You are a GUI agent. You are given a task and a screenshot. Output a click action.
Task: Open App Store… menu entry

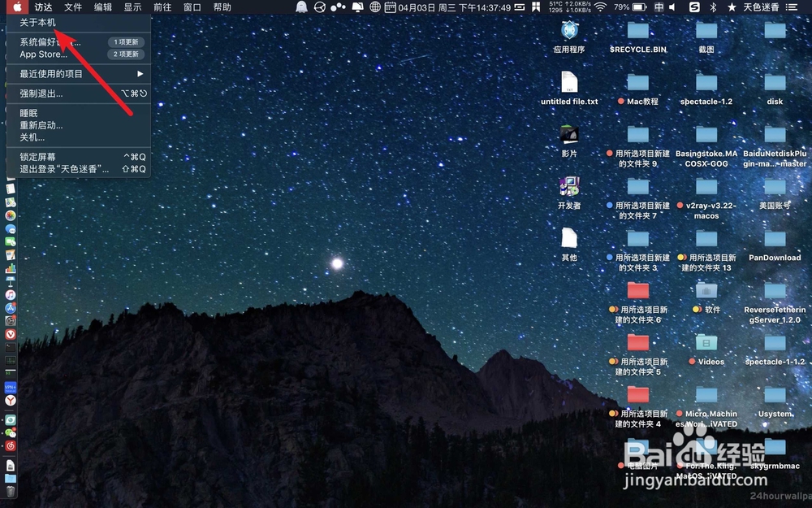tap(79, 54)
